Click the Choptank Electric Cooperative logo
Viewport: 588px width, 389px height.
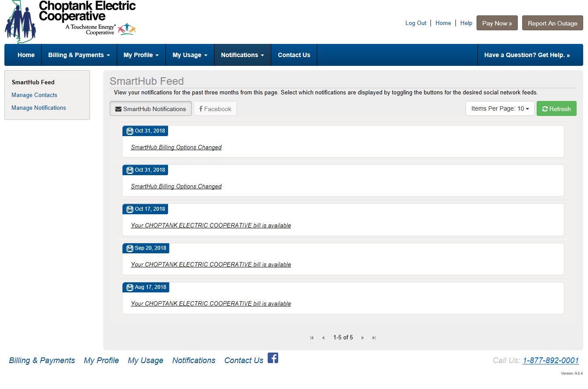click(70, 21)
